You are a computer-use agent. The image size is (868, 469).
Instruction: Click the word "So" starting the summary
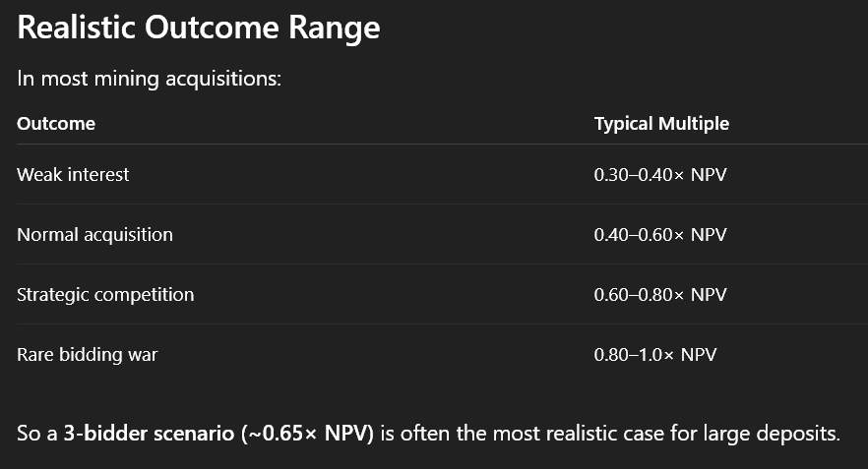(29, 434)
